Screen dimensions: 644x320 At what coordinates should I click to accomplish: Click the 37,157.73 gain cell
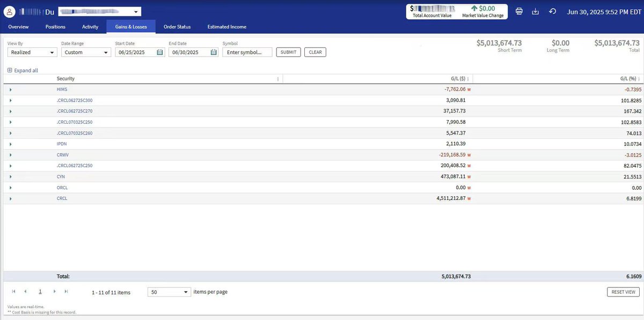point(454,111)
